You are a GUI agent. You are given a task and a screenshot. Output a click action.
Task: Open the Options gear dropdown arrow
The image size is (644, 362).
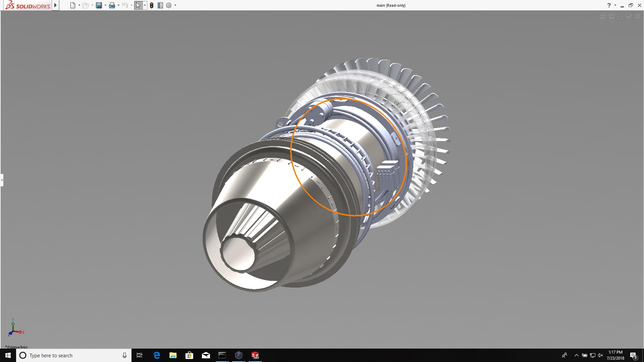tap(175, 5)
